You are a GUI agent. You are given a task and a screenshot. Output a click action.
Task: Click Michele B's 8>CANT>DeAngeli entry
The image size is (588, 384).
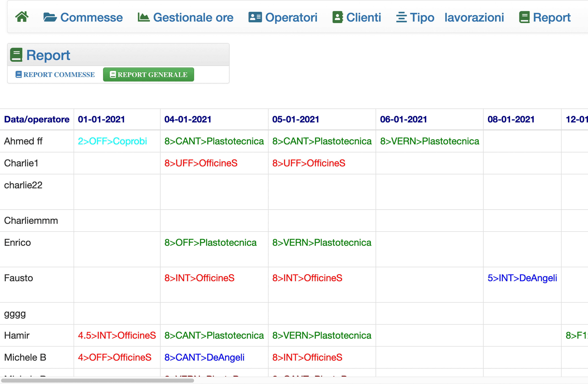204,358
